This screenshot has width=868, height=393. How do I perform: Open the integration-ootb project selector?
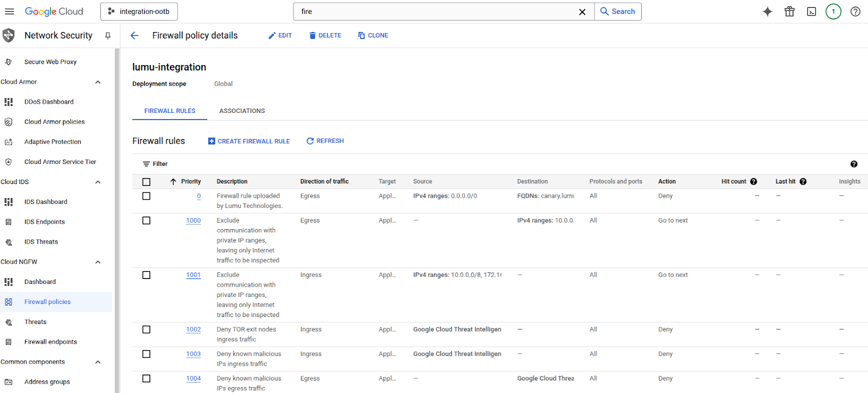[139, 11]
